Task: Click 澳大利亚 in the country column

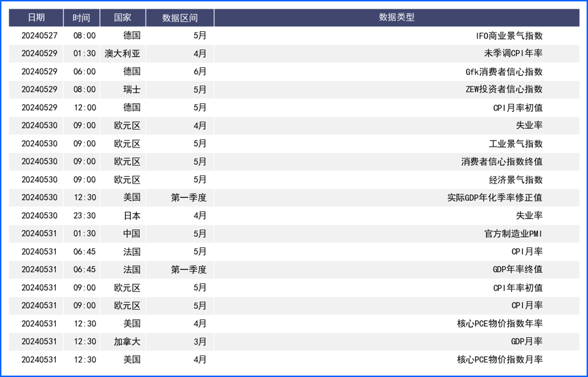Action: (123, 54)
